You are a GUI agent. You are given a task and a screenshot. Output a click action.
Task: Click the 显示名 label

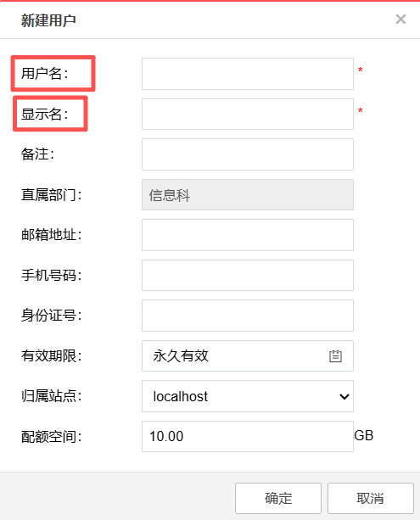click(x=45, y=114)
